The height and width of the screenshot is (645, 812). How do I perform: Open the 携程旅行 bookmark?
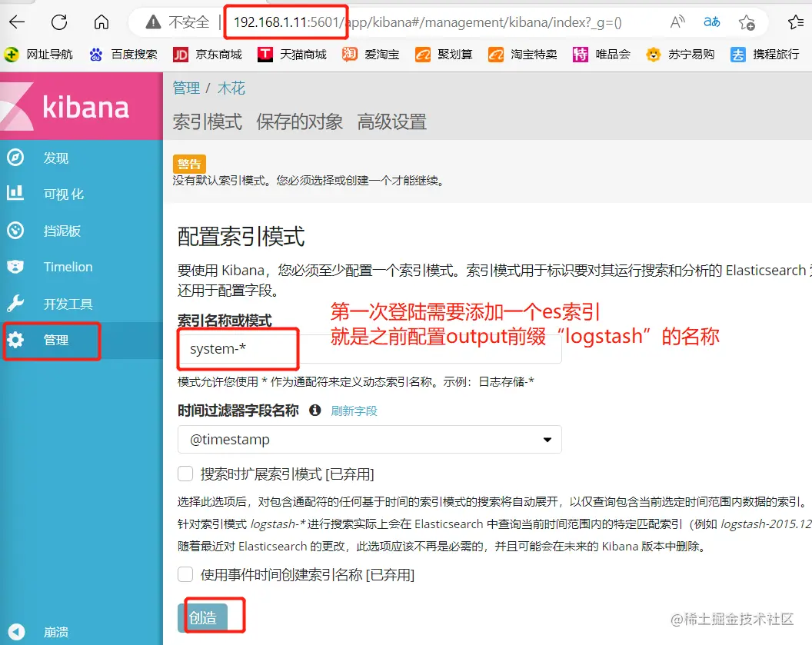point(765,55)
